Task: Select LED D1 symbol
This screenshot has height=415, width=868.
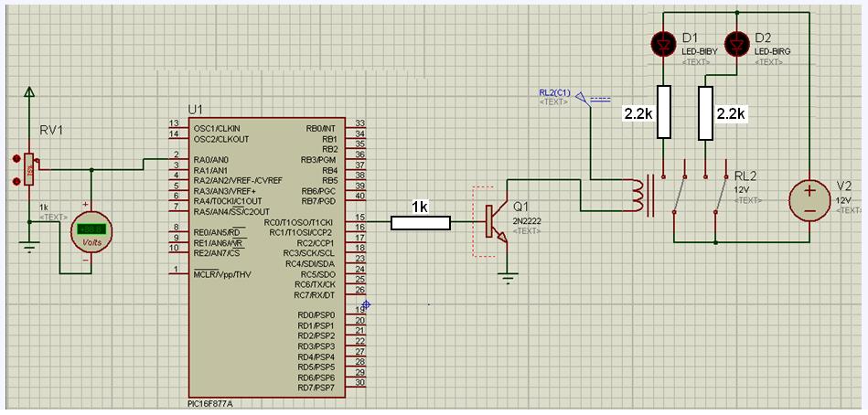Action: point(663,43)
